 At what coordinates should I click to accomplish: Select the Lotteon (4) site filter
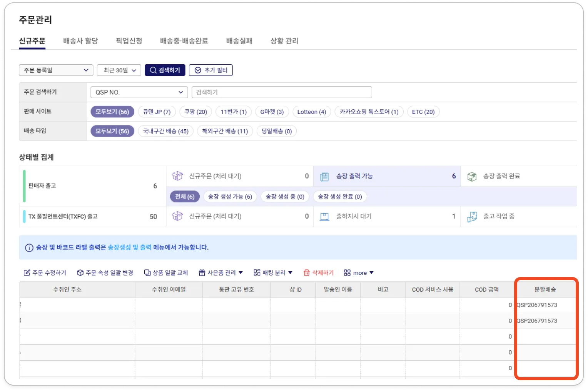[x=312, y=112]
